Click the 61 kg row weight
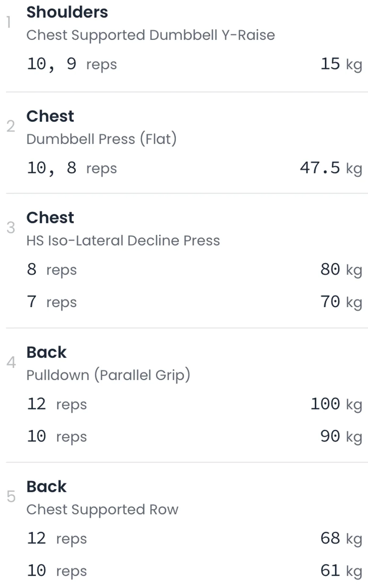This screenshot has height=588, width=368. point(341,571)
